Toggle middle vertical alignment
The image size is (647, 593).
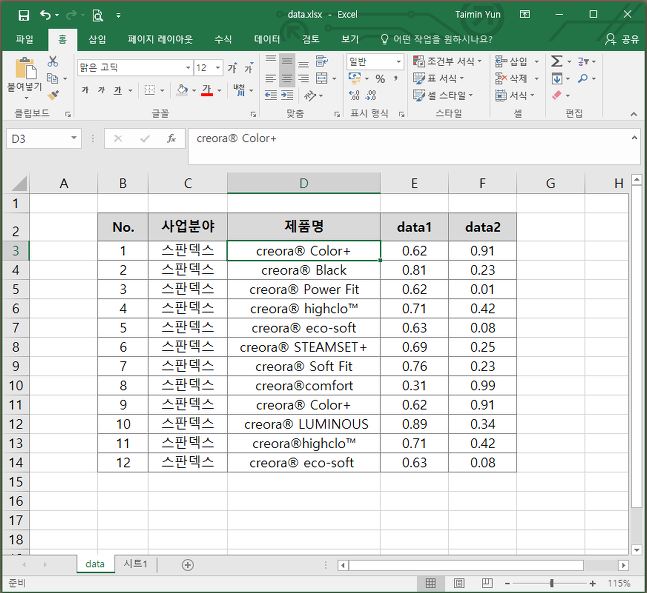[287, 61]
